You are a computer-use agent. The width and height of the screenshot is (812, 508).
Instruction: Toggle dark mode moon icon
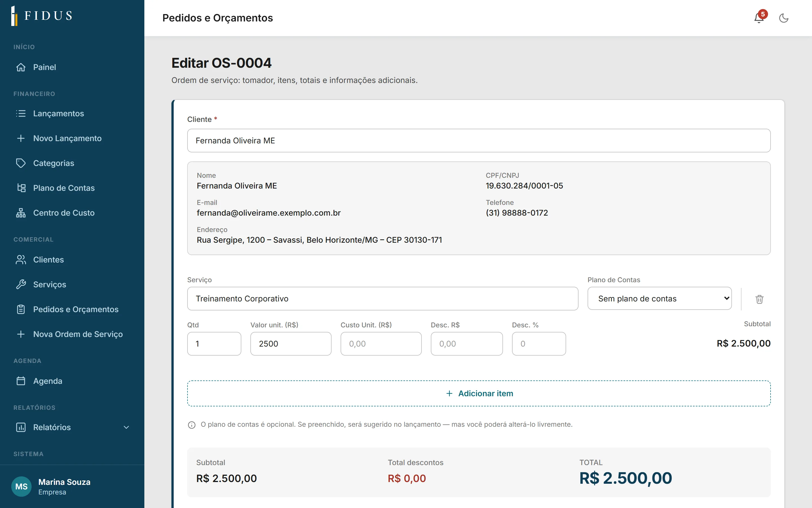784,18
